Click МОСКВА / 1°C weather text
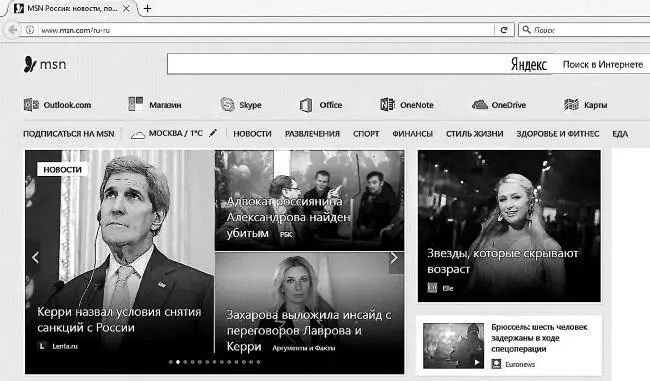 [x=175, y=133]
